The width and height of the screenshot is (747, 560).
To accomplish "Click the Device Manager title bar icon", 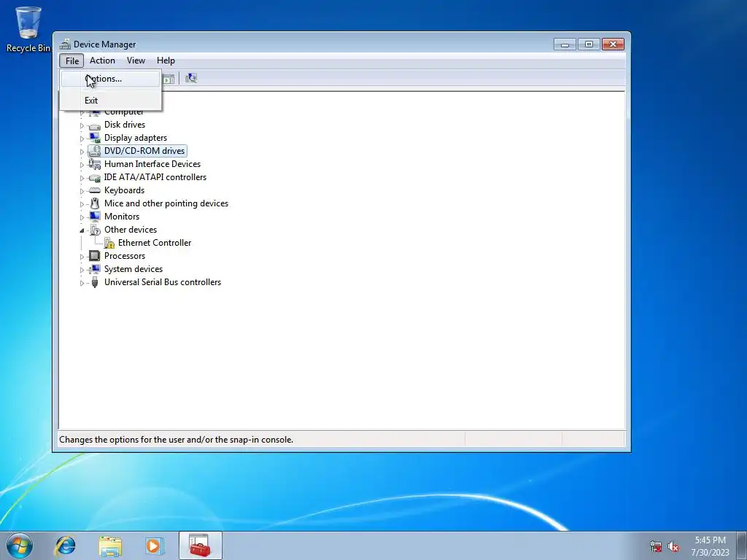I will pyautogui.click(x=65, y=44).
